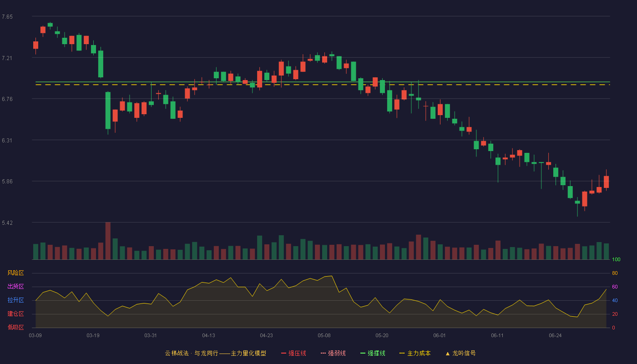
Task: Click the blue 40 indicator axis value
Action: pos(615,300)
